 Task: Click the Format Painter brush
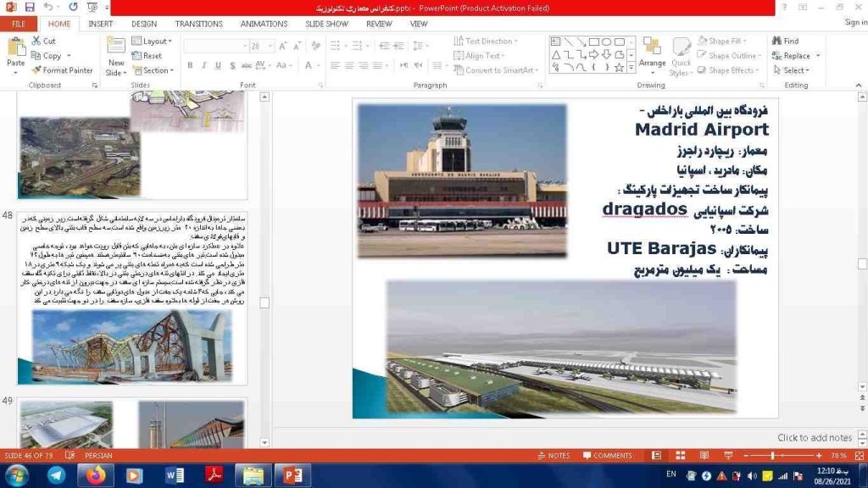36,70
